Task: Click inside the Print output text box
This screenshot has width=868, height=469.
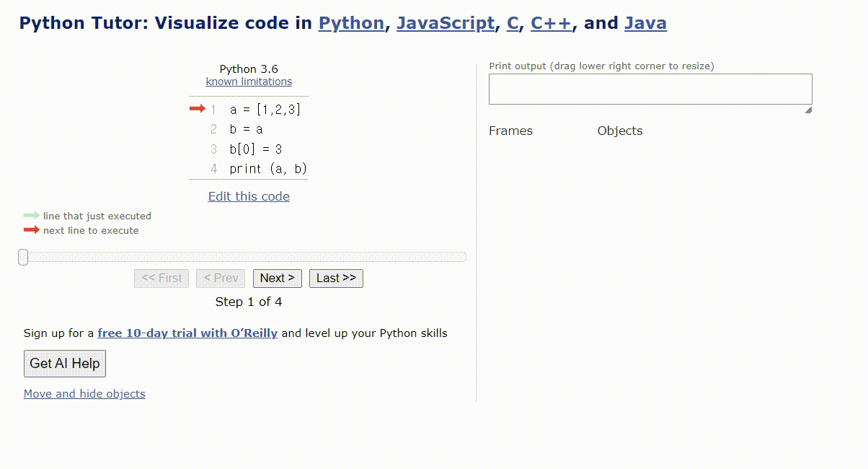Action: [650, 89]
